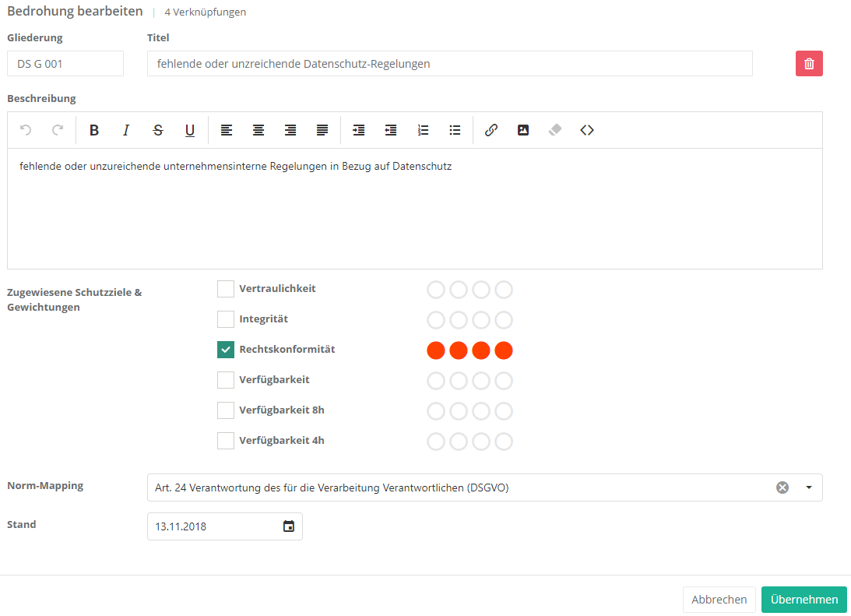Set Rechtskonformität weighting to second circle
The height and width of the screenshot is (616, 851).
tap(459, 350)
